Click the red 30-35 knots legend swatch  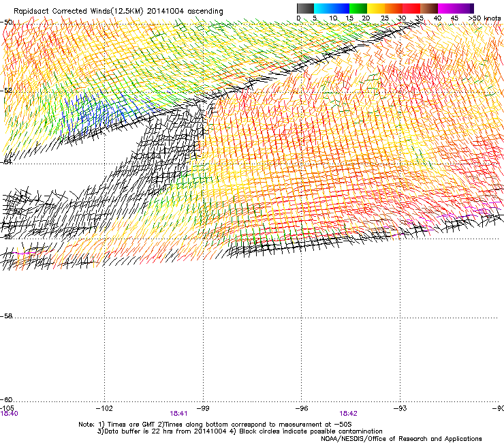point(411,8)
